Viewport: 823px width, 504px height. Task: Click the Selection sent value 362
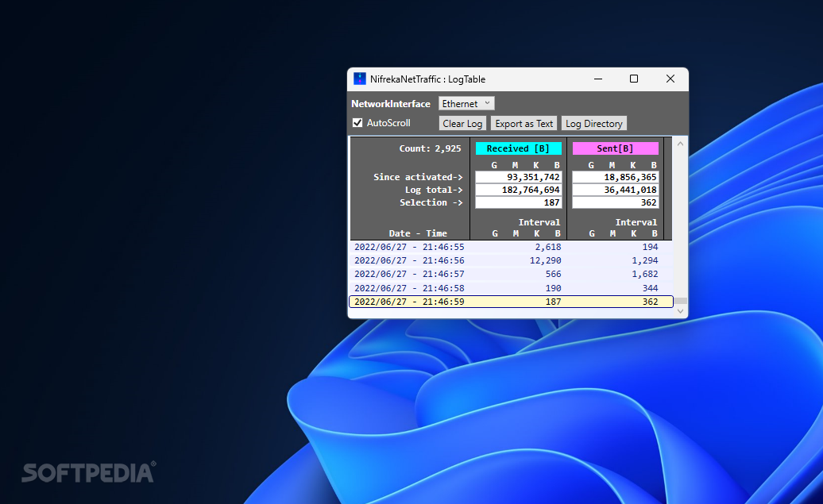(x=615, y=202)
